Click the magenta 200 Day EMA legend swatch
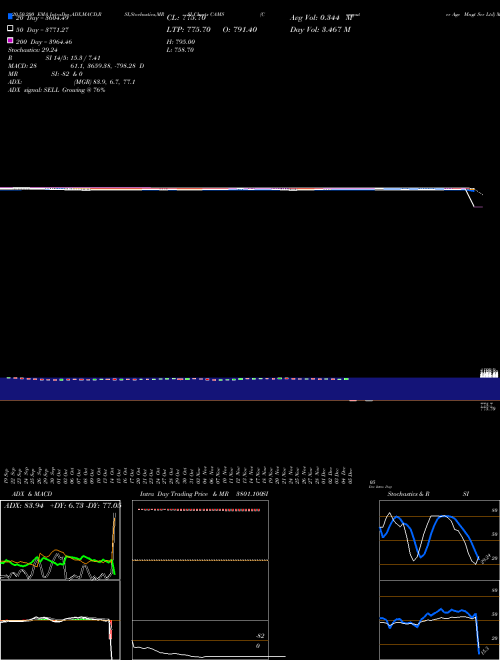Image resolution: width=500 pixels, height=660 pixels. tap(10, 40)
